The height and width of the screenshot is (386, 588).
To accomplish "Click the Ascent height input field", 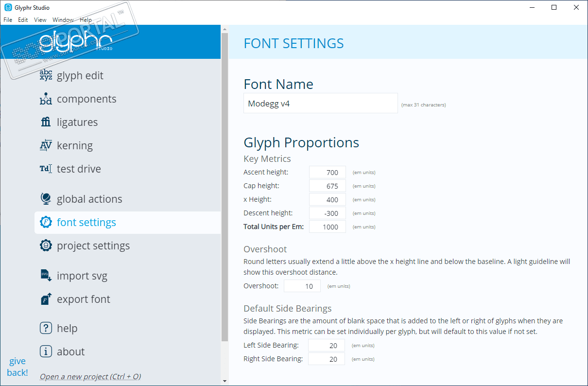I will coord(328,173).
